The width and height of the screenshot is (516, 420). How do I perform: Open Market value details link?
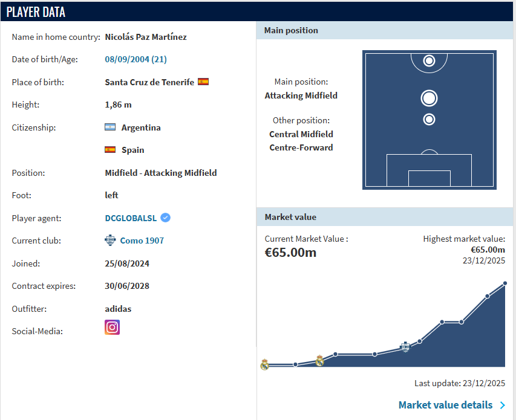[445, 405]
